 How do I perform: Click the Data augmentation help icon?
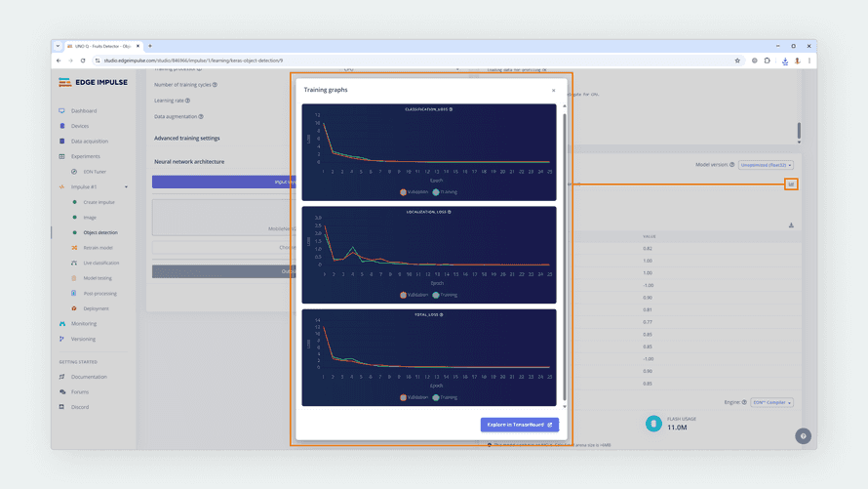[201, 117]
